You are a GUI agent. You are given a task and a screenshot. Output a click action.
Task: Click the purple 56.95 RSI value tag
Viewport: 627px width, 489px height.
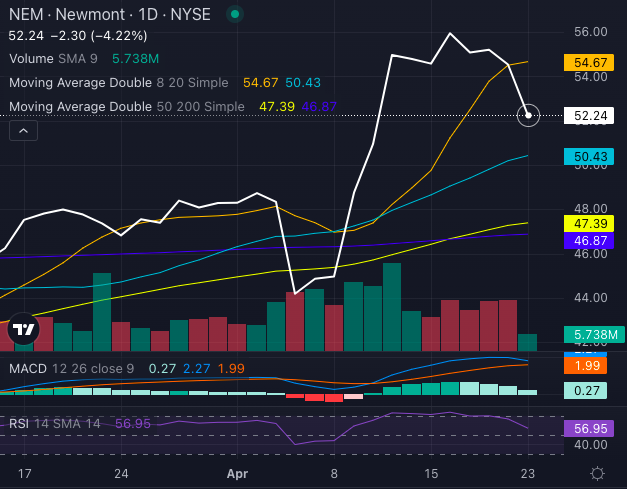click(x=591, y=428)
